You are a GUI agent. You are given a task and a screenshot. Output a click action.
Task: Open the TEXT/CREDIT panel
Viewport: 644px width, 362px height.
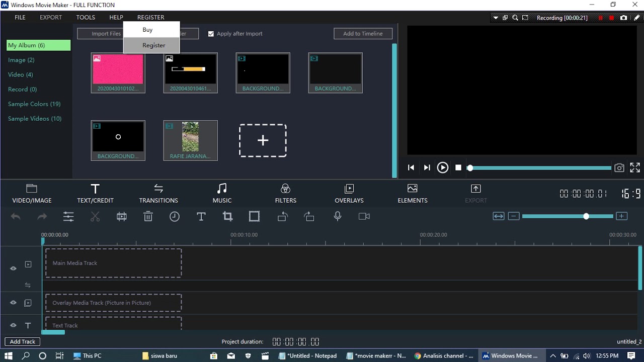[95, 194]
